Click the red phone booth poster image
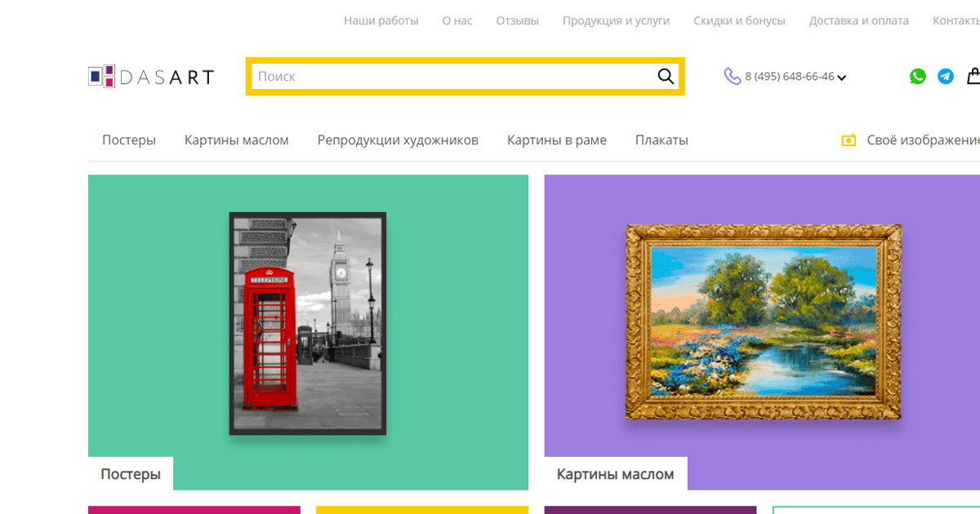This screenshot has width=980, height=514. 308,323
